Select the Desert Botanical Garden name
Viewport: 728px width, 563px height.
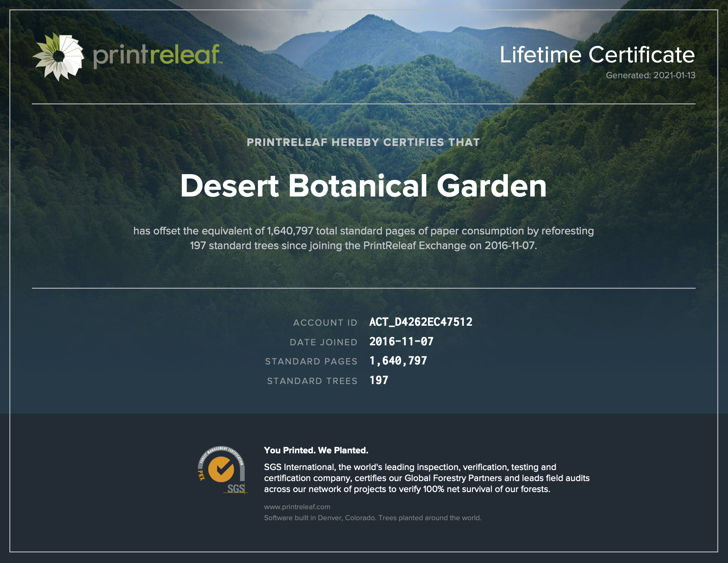[363, 186]
